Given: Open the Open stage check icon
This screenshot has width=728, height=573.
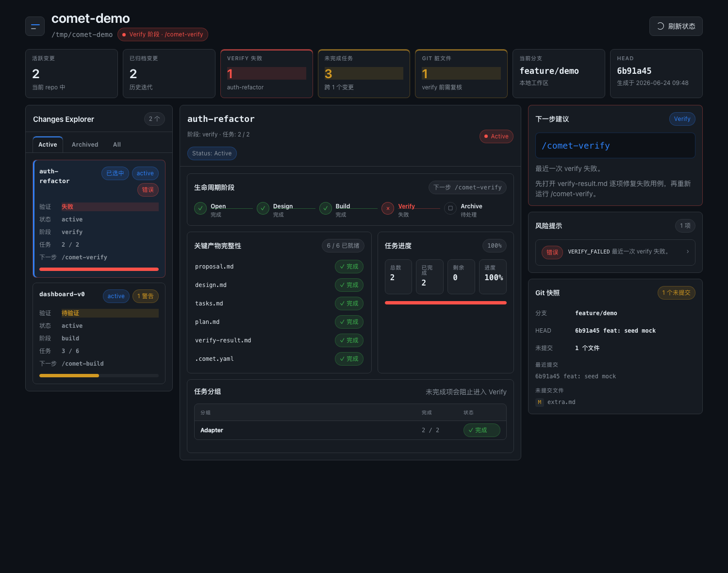Looking at the screenshot, I should pos(200,208).
